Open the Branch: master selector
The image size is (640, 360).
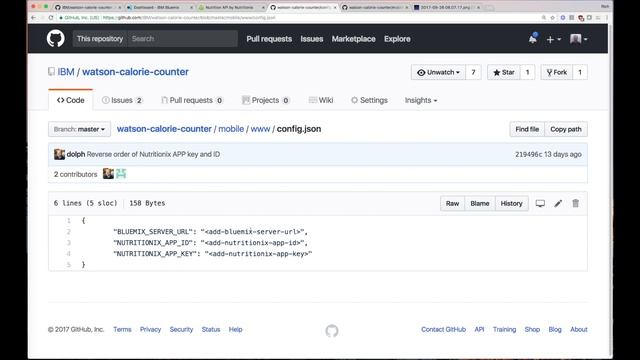point(79,129)
